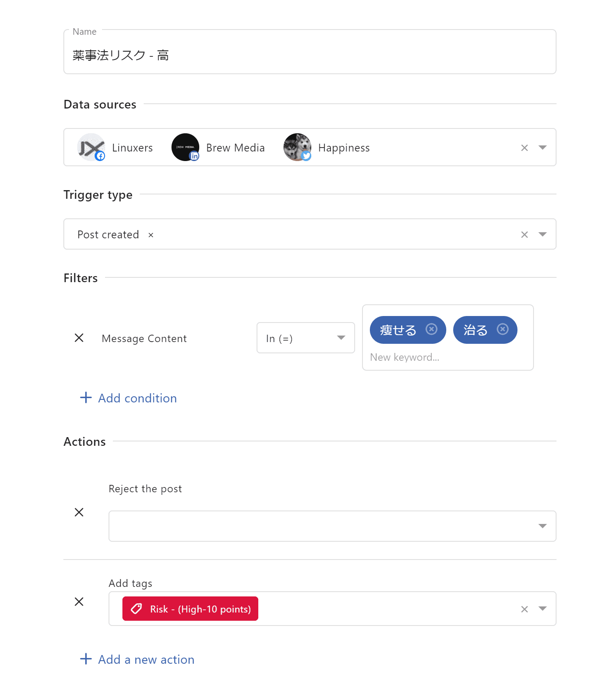Click the Linuxers Facebook avatar

[x=91, y=147]
